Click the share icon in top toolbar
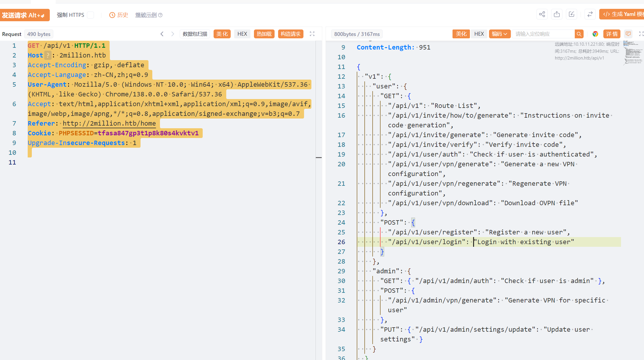This screenshot has width=644, height=360. point(542,14)
